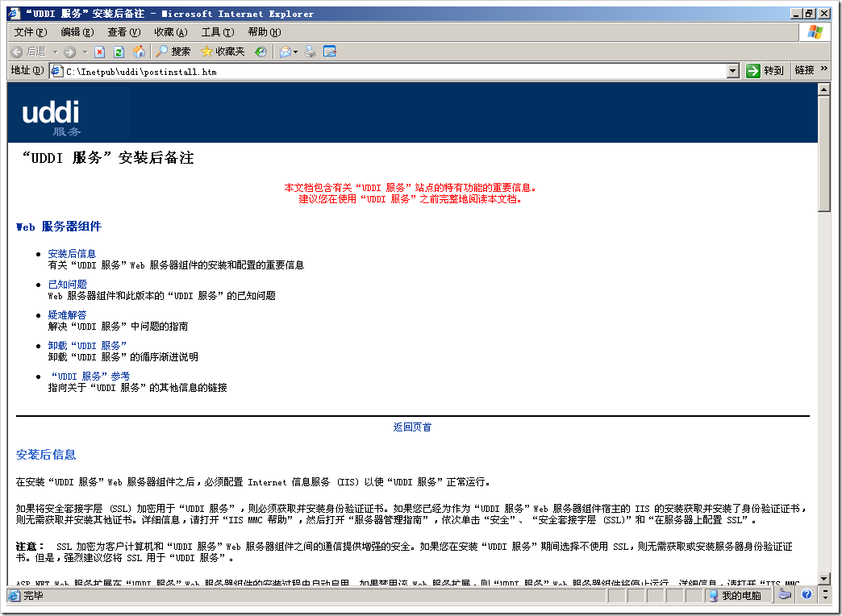Screen dimensions: 842x616
Task: Expand the Mail button dropdown arrow
Action: pos(295,52)
